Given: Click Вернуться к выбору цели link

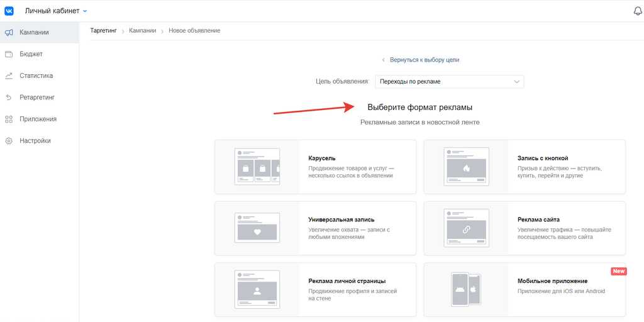Looking at the screenshot, I should tap(424, 60).
